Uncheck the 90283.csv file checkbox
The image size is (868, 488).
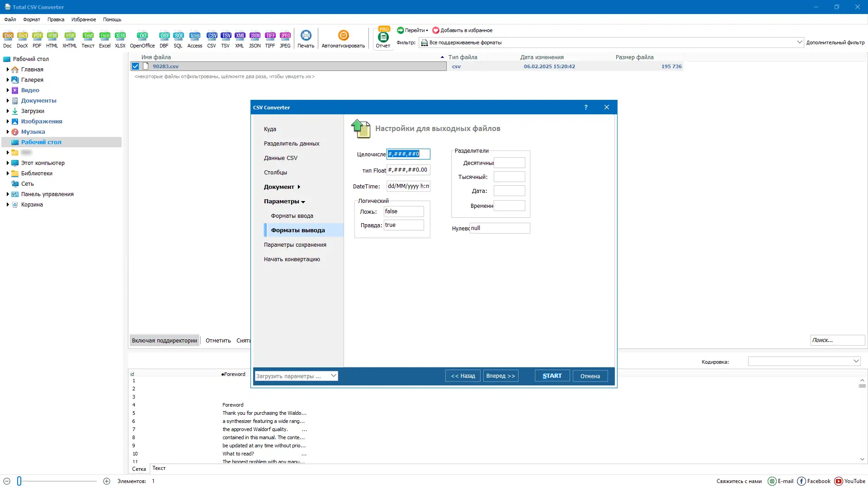tap(135, 66)
